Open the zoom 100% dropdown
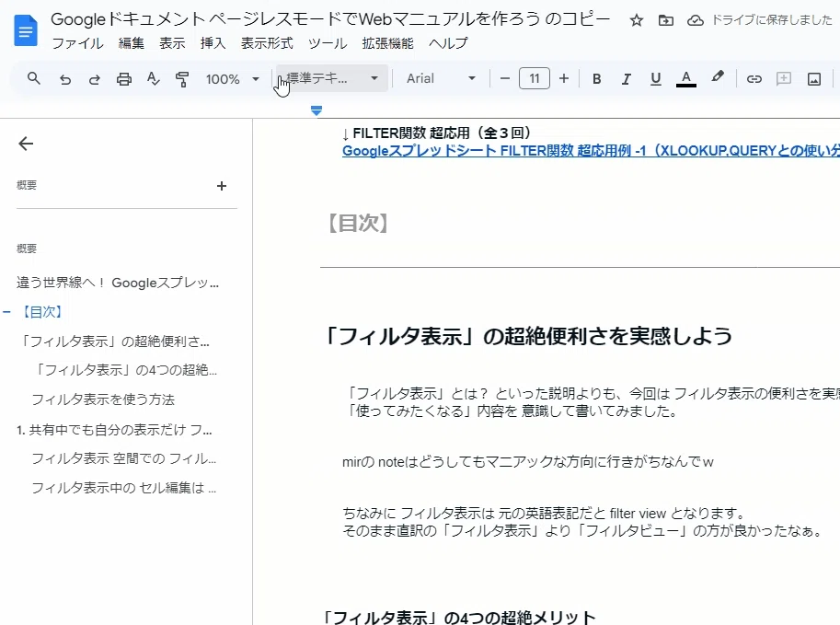The image size is (840, 625). pos(233,79)
